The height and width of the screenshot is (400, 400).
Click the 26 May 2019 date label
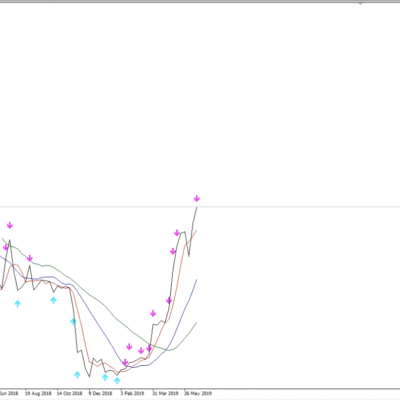coord(198,393)
